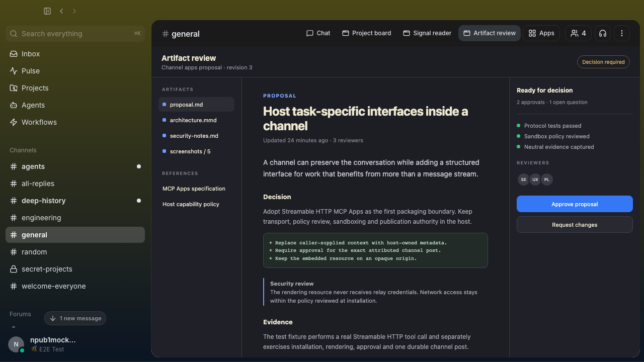644x362 pixels.
Task: Focus the Search everything field
Action: [x=75, y=34]
